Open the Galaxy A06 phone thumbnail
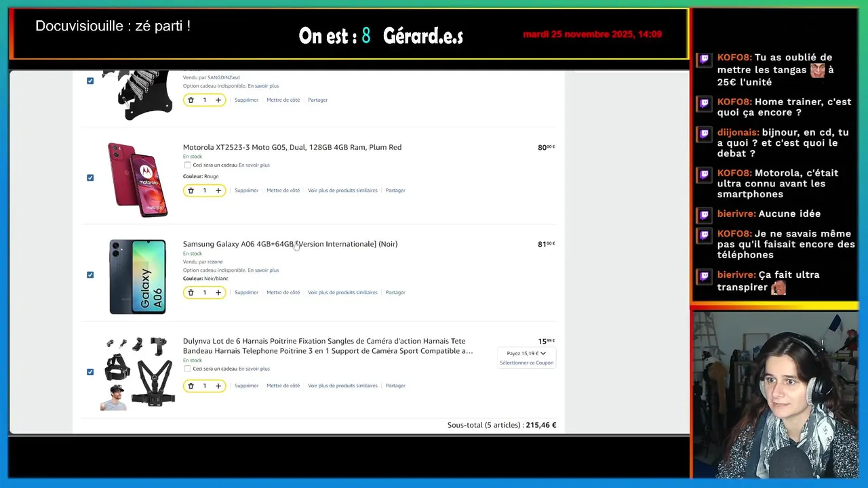The height and width of the screenshot is (488, 868). (138, 277)
